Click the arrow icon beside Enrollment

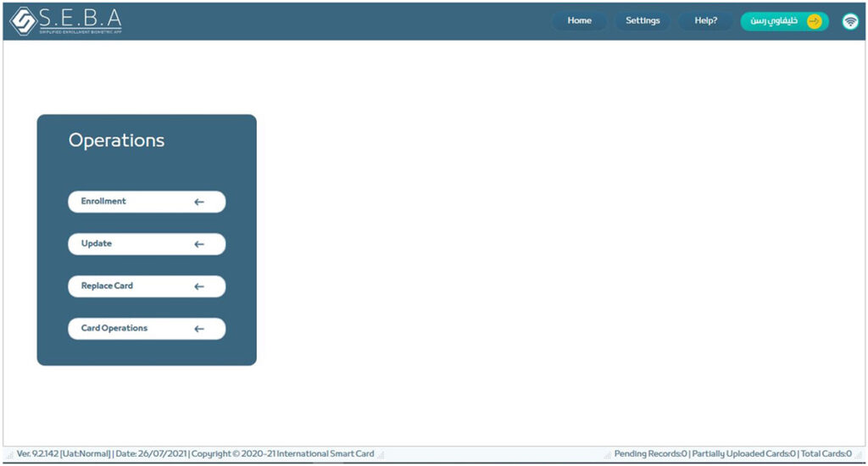pyautogui.click(x=199, y=202)
